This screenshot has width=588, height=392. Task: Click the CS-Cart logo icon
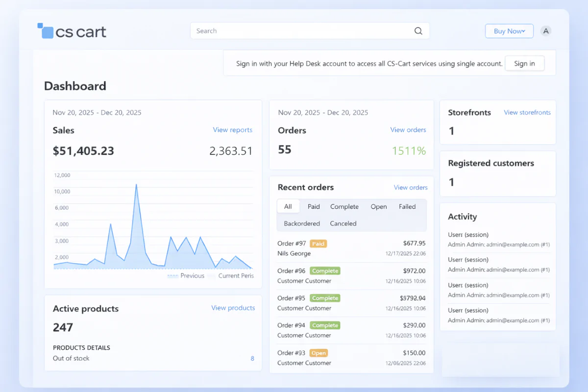(46, 31)
